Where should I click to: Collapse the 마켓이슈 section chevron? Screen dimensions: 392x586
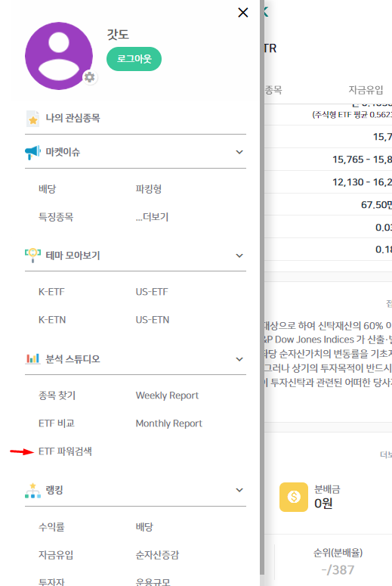(239, 152)
